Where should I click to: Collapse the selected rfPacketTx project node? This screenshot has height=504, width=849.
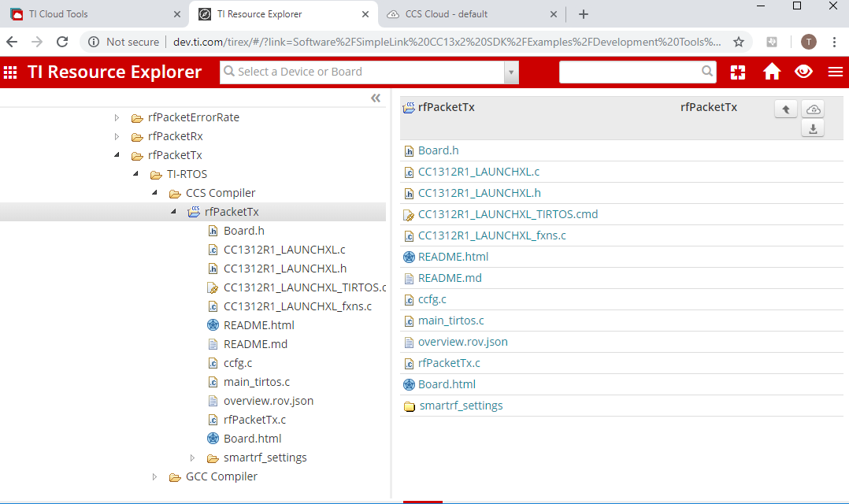click(174, 212)
